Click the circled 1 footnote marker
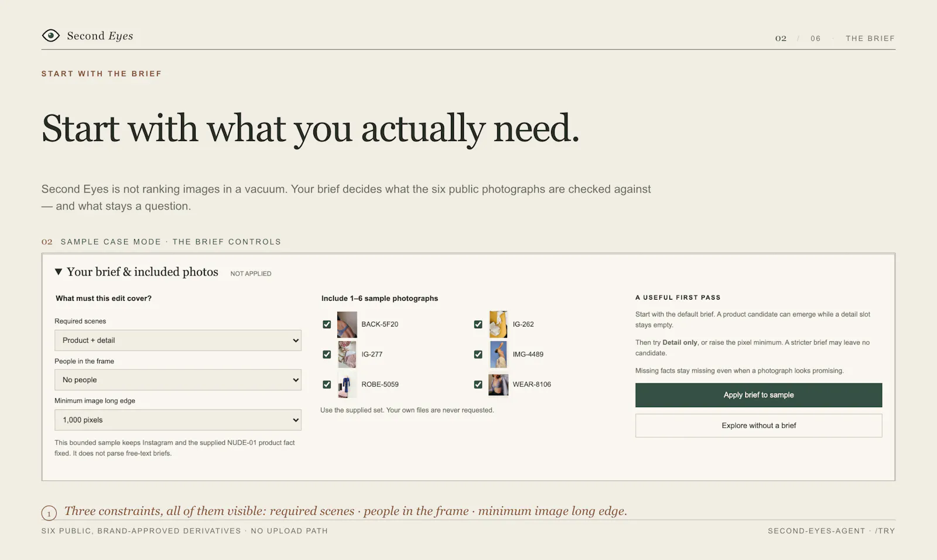 click(49, 514)
